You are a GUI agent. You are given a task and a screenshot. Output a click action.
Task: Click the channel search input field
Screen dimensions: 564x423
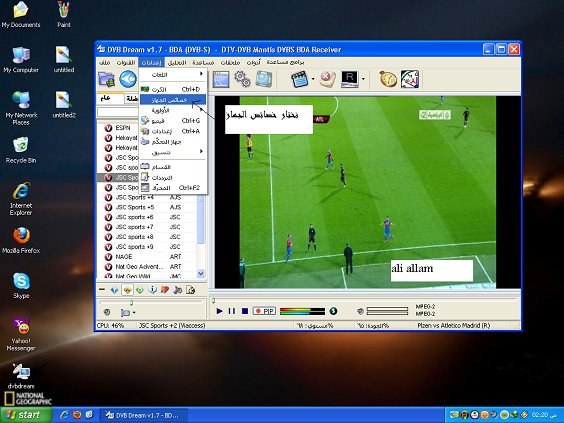coord(118,112)
